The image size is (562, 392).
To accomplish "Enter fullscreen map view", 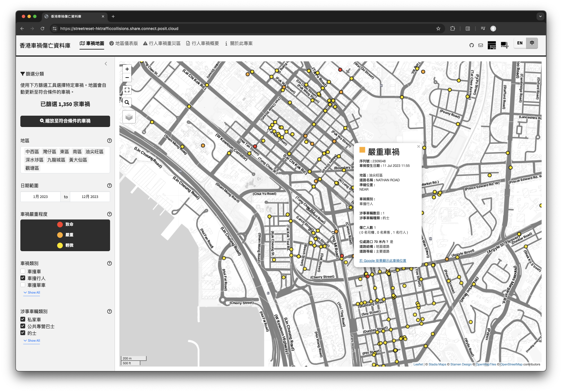I will click(127, 90).
